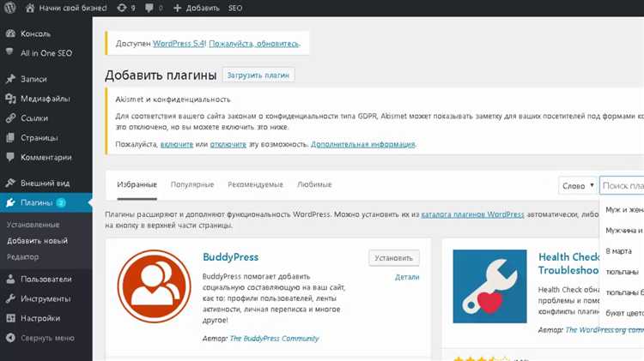
Task: Open the Настройки menu label
Action: tap(40, 318)
